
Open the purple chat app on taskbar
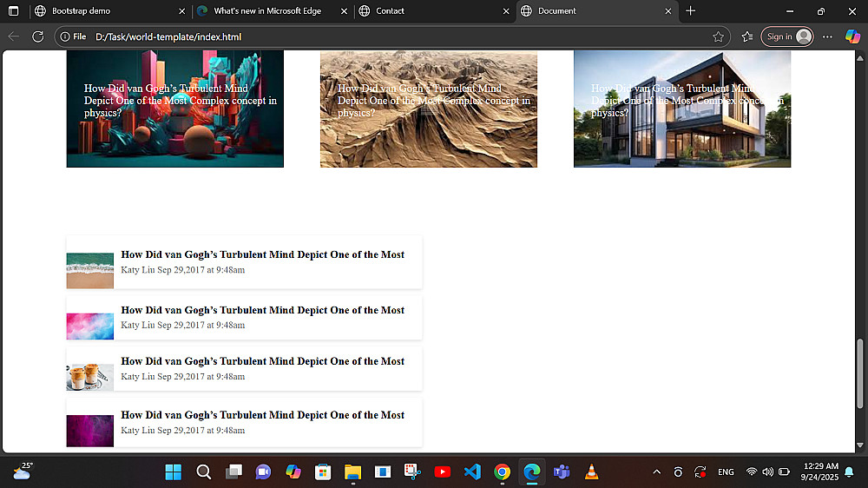coord(264,472)
